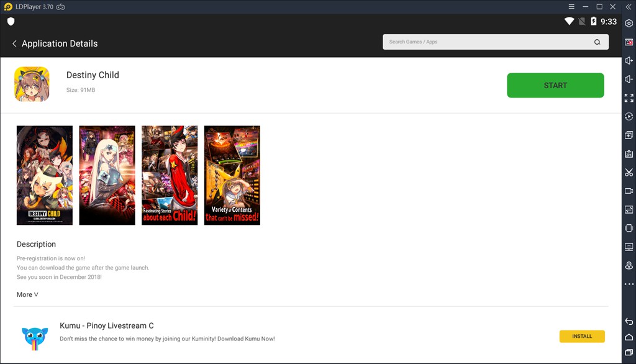This screenshot has width=636, height=364.
Task: Toggle fullscreen mode from the sidebar
Action: tap(629, 98)
